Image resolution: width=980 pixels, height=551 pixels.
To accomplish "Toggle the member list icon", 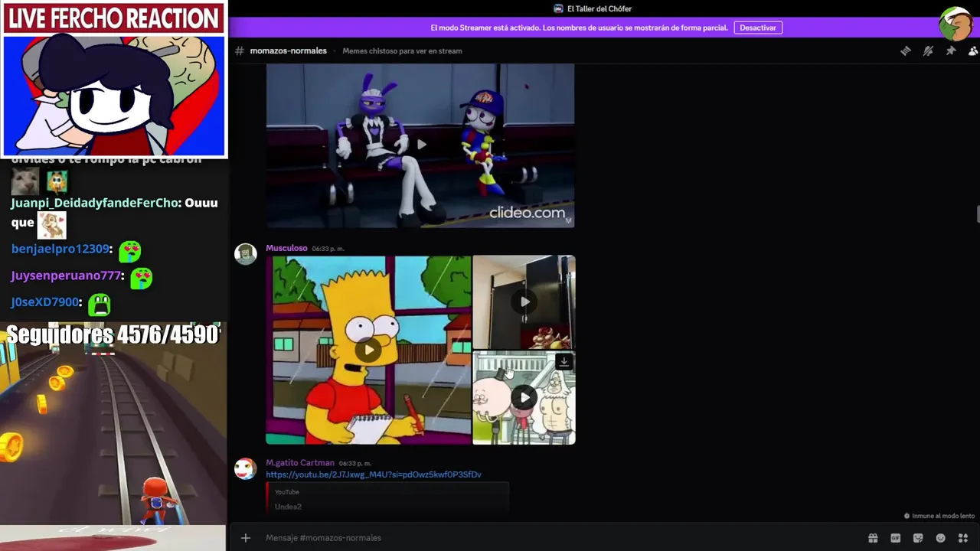I will [972, 51].
